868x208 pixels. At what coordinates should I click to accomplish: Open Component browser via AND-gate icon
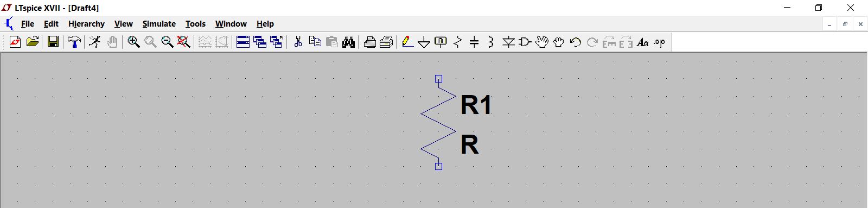[x=525, y=42]
